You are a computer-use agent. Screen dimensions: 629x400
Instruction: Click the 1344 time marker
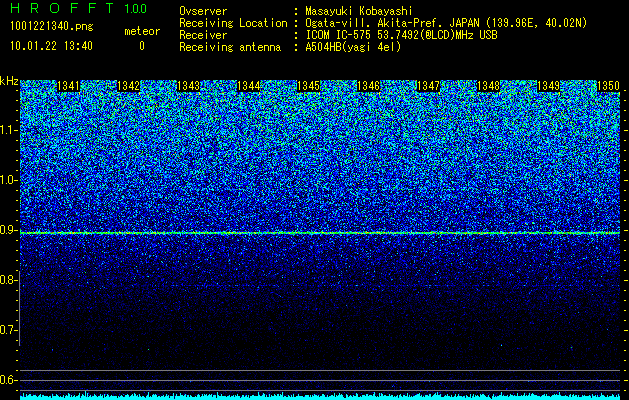click(248, 86)
